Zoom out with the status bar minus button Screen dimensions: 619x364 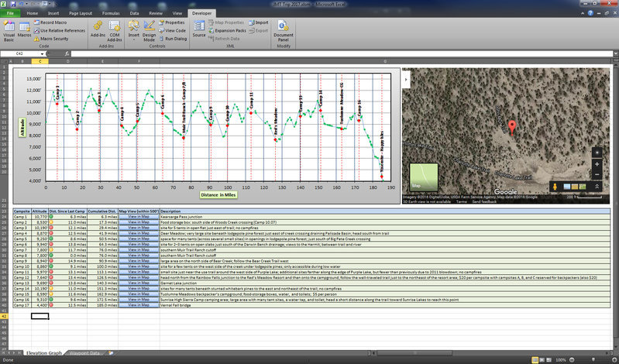pos(572,360)
